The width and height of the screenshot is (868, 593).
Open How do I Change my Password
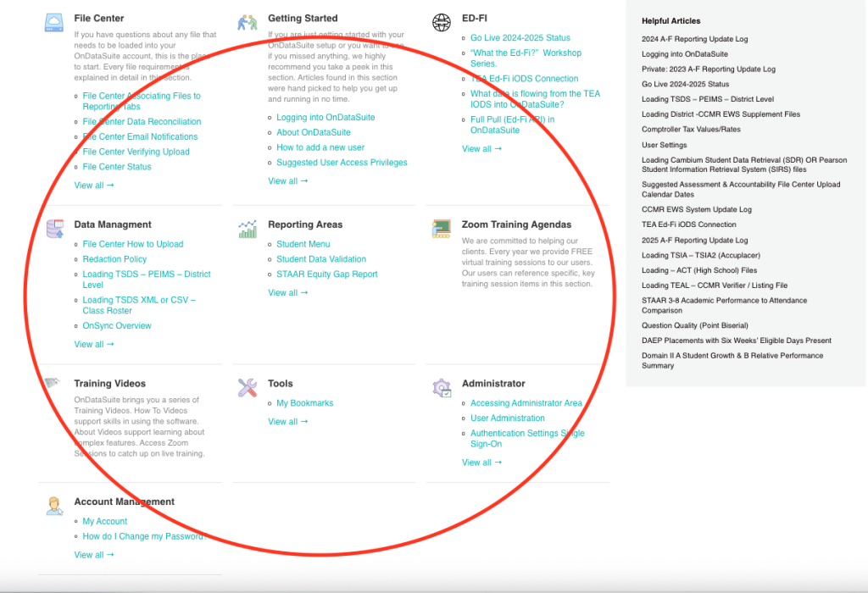point(144,536)
